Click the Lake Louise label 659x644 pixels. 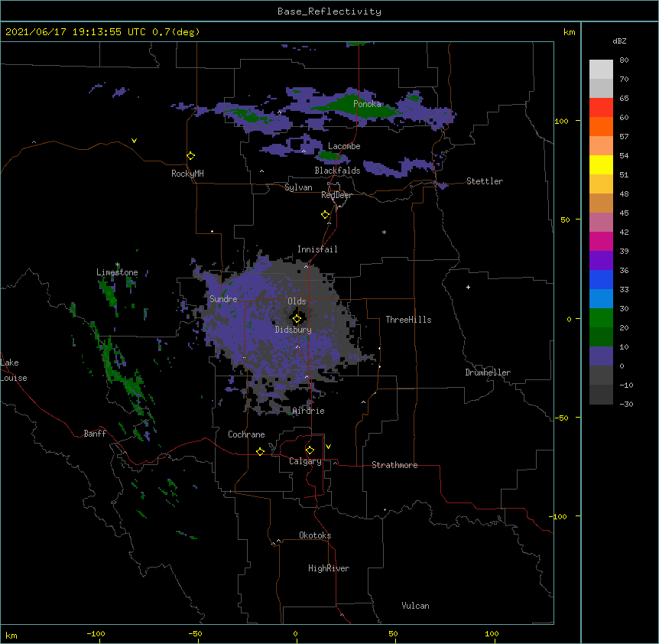coord(14,370)
